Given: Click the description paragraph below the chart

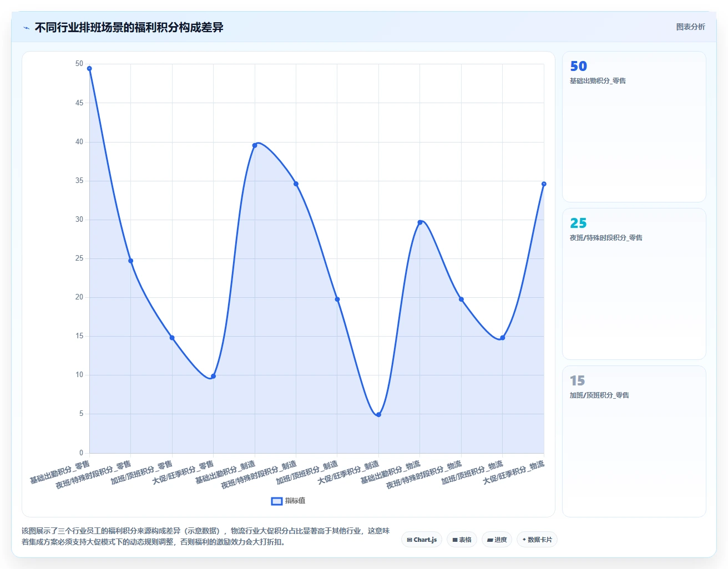Looking at the screenshot, I should point(206,536).
